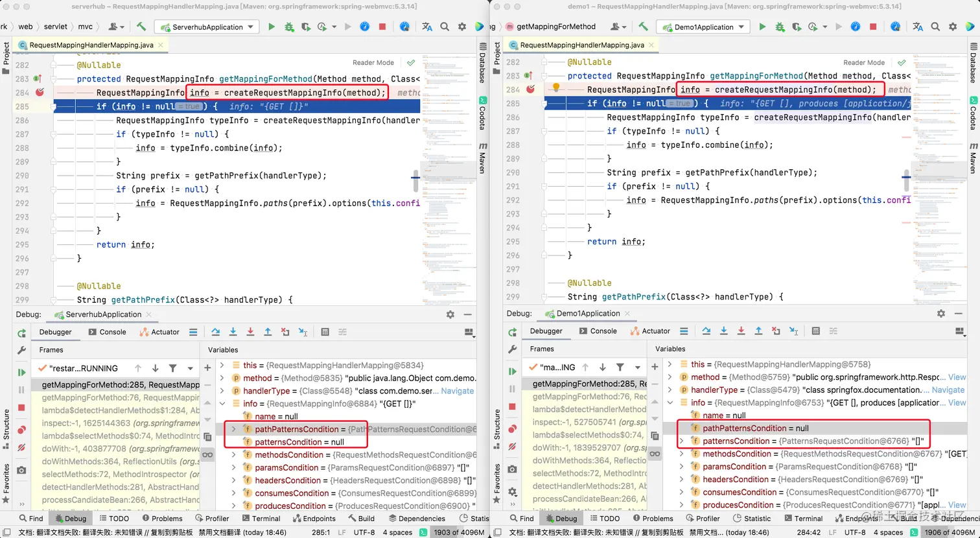
Task: Rerun ServerhubApplication from debug side toolbar
Action: coord(21,333)
